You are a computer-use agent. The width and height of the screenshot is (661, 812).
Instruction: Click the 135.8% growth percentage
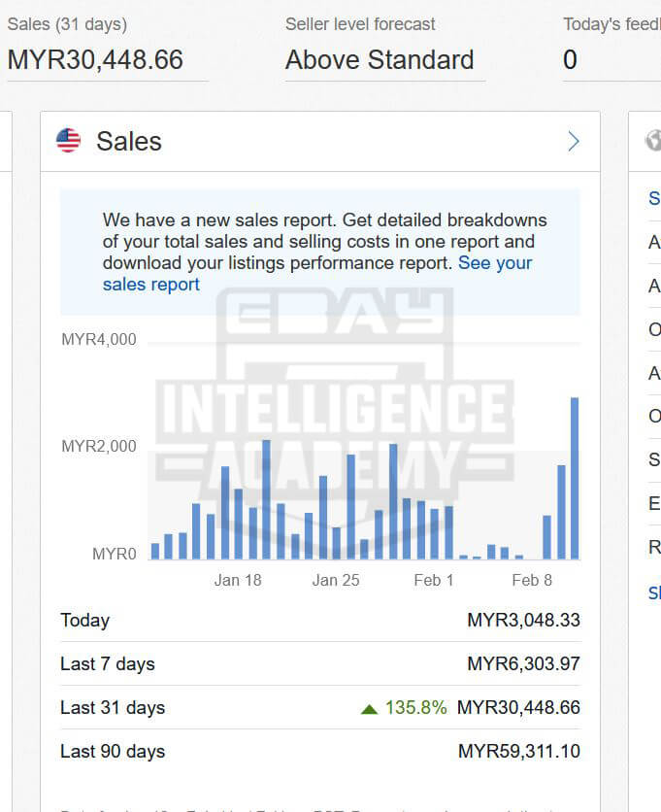click(x=415, y=708)
